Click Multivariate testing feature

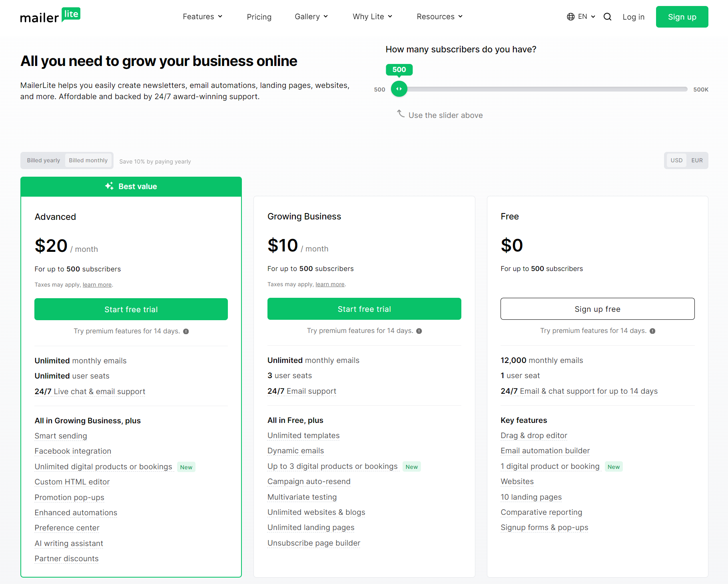(x=302, y=497)
